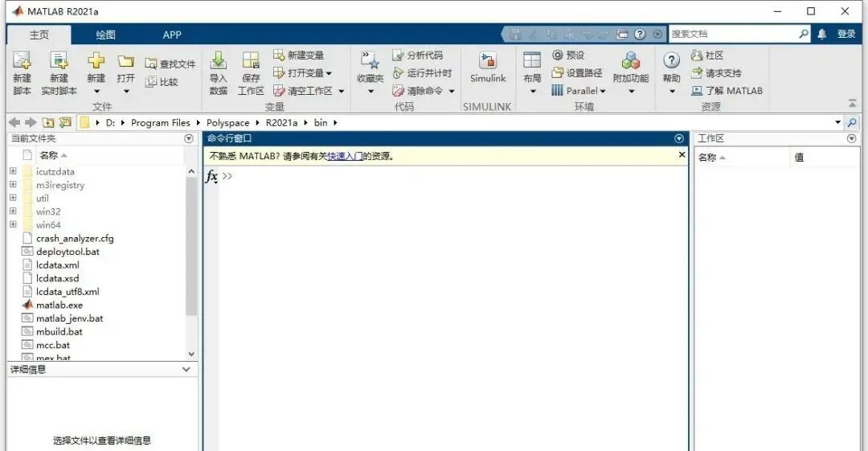Image resolution: width=868 pixels, height=451 pixels.
Task: Click the quick access help icon
Action: [x=640, y=34]
